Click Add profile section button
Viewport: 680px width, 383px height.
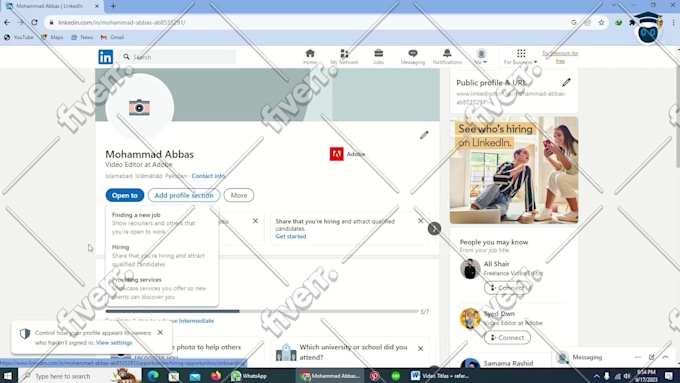(184, 195)
